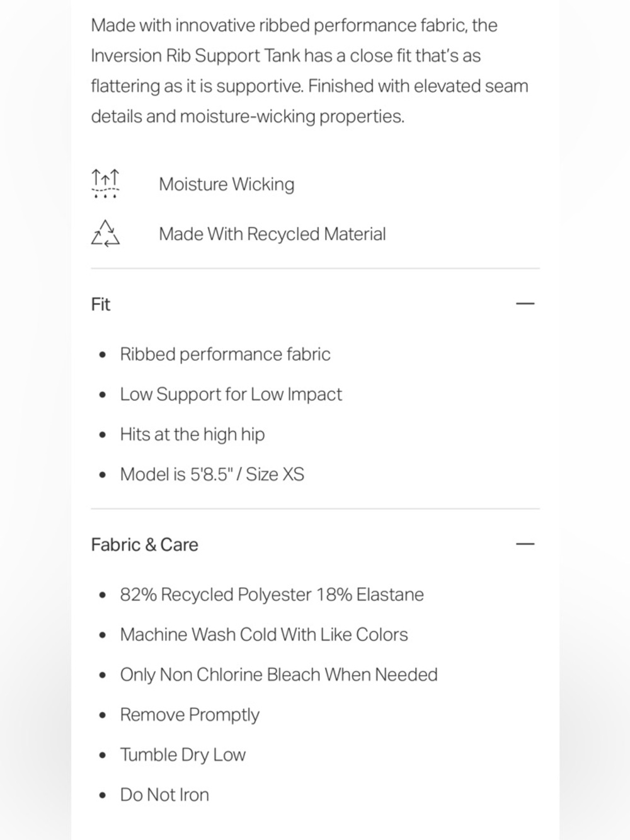Click Hits at the high hip

tap(192, 434)
